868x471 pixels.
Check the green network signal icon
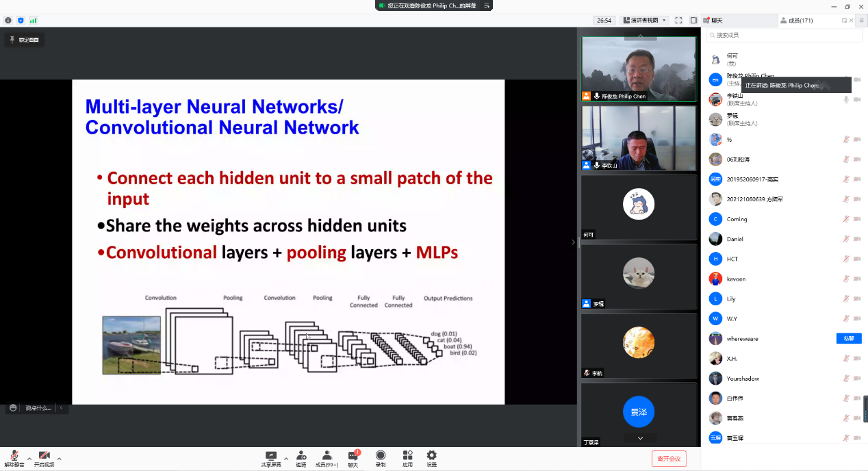(x=33, y=21)
